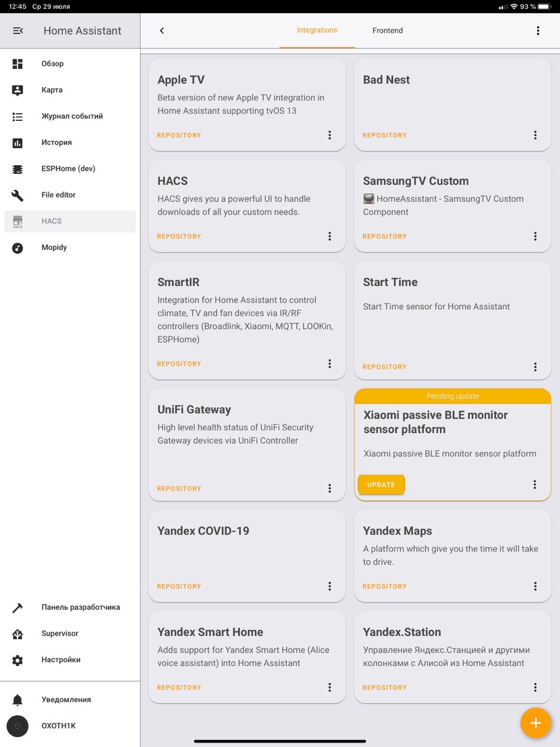
Task: Open the Карта map panel
Action: [70, 90]
